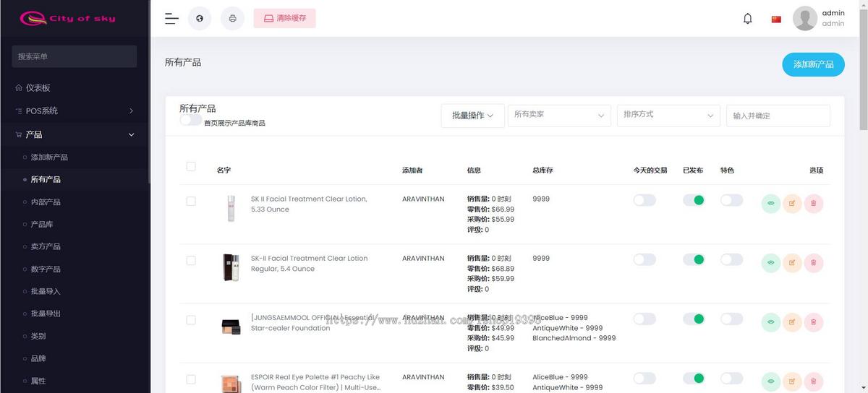Enable 今天的交易 for SK-II Regular 5.4 Ounce
Screen dimensions: 868x393
tap(644, 259)
